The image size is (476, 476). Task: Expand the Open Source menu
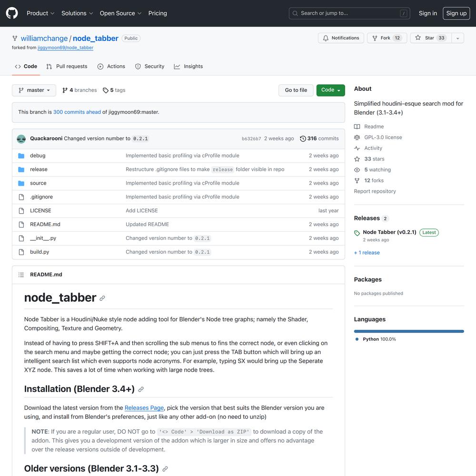point(120,13)
